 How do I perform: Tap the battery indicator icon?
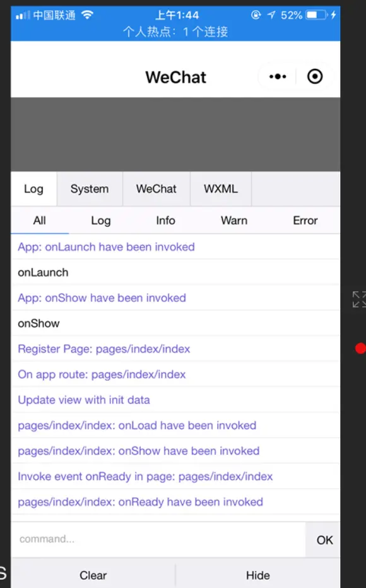pyautogui.click(x=317, y=15)
